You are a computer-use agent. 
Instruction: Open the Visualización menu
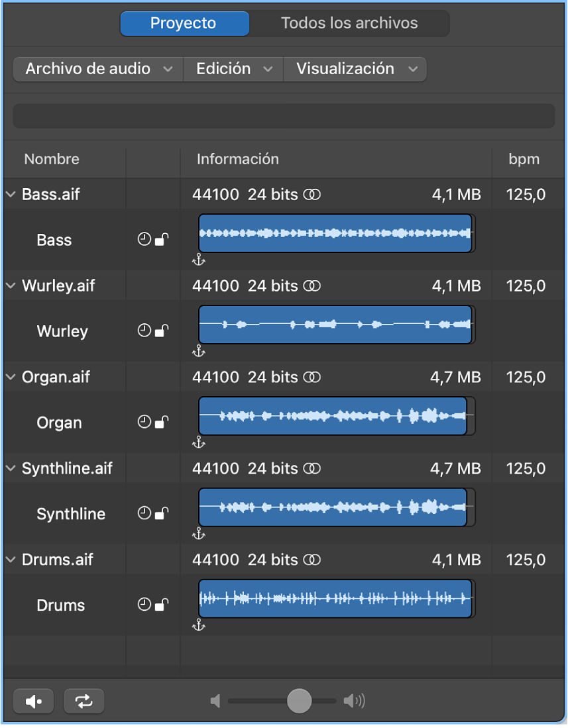(355, 69)
